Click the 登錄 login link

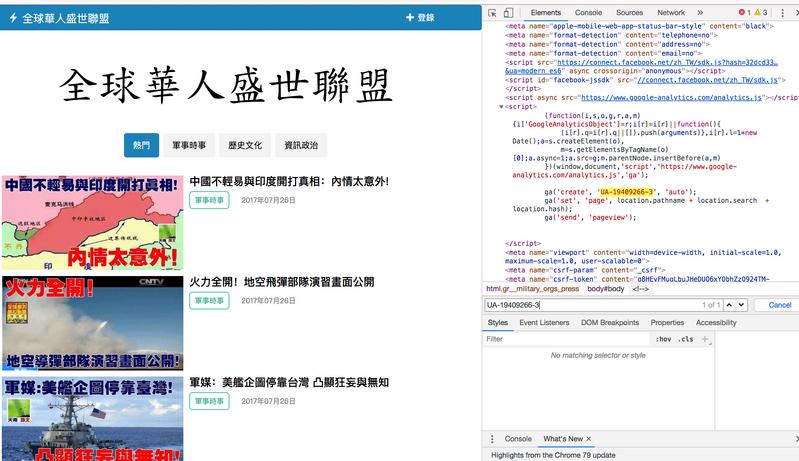pos(420,18)
